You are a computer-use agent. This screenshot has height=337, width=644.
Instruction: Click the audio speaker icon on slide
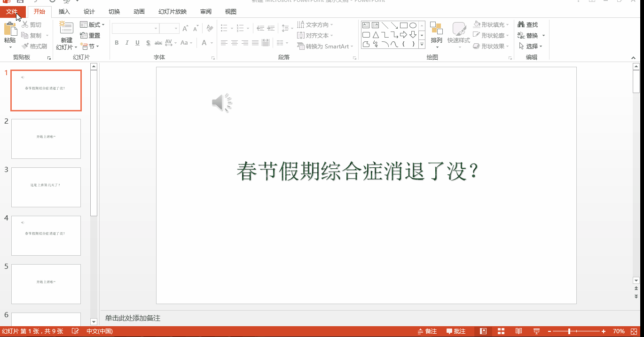click(222, 102)
